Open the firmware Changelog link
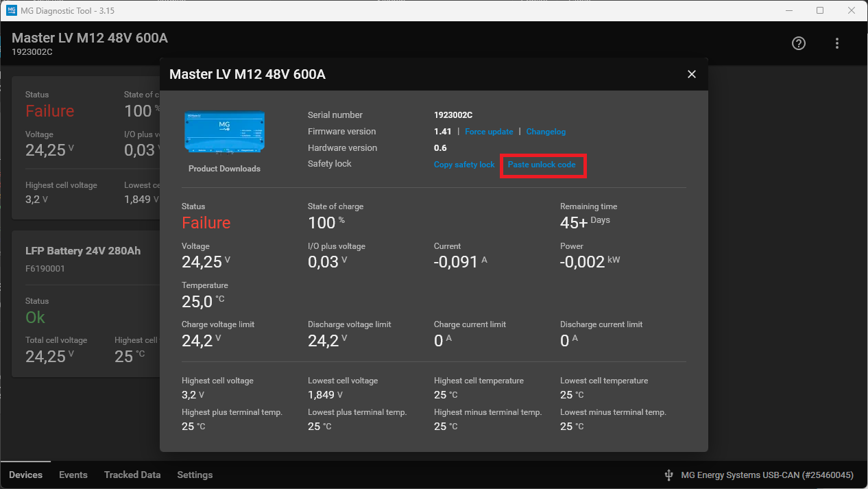Image resolution: width=868 pixels, height=489 pixels. [x=546, y=132]
